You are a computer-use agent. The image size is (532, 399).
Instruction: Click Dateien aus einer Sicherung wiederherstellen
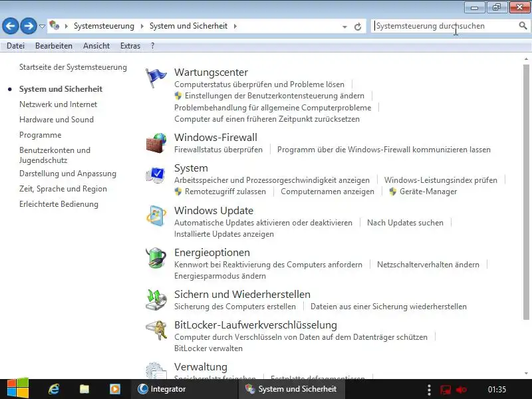click(388, 307)
